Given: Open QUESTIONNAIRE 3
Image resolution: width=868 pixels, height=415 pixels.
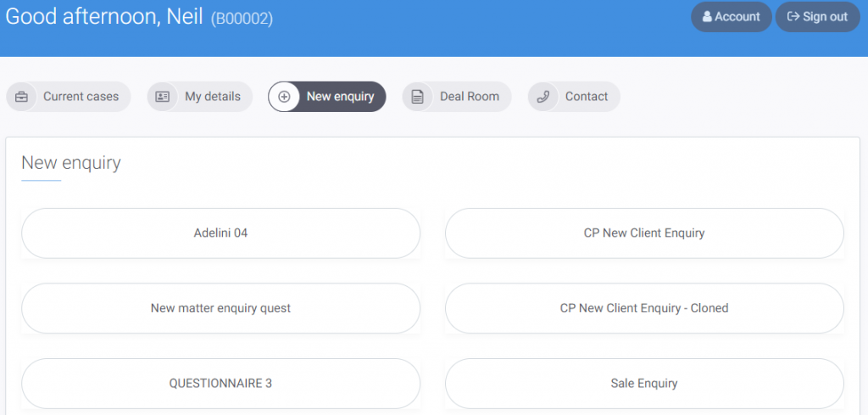Looking at the screenshot, I should tap(221, 384).
